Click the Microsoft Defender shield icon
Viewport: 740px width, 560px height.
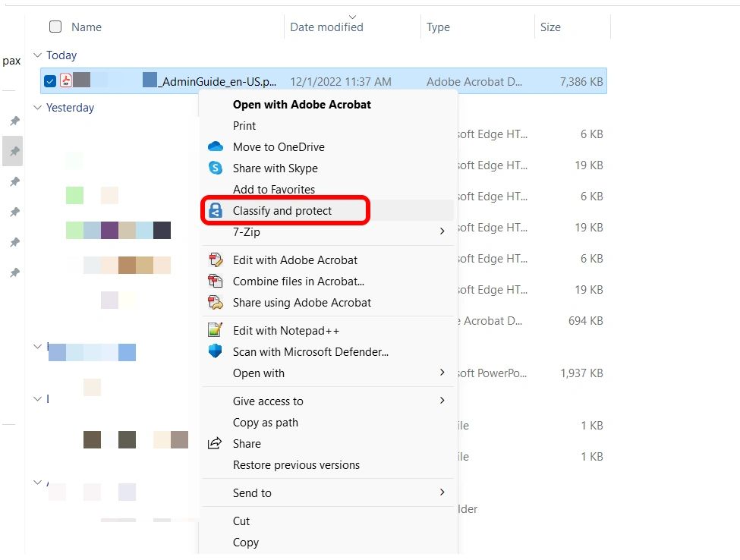click(216, 351)
